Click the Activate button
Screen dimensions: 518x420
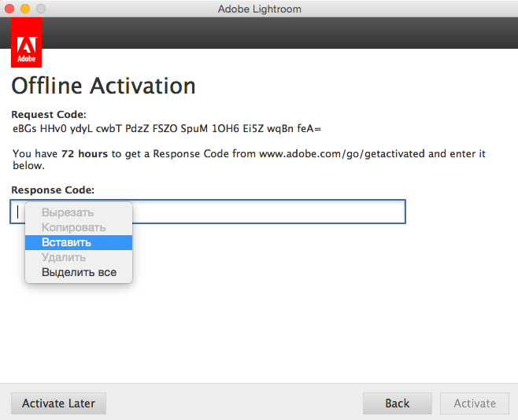pos(475,403)
